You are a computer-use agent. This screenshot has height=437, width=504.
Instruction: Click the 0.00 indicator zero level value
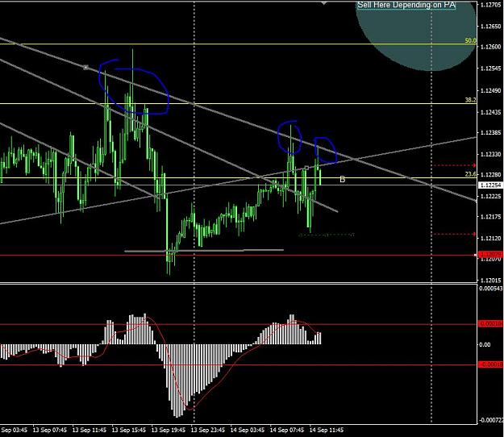point(485,345)
